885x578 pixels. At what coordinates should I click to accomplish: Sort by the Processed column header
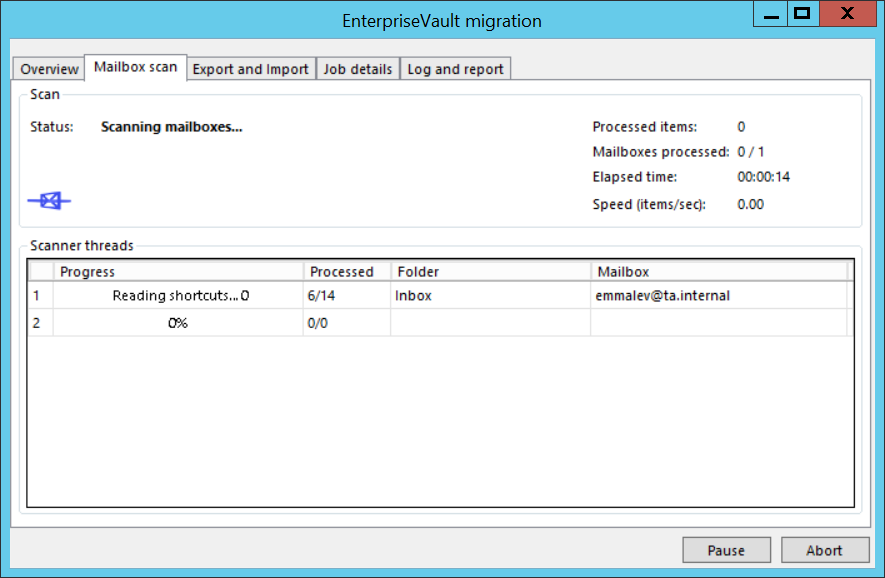tap(346, 272)
